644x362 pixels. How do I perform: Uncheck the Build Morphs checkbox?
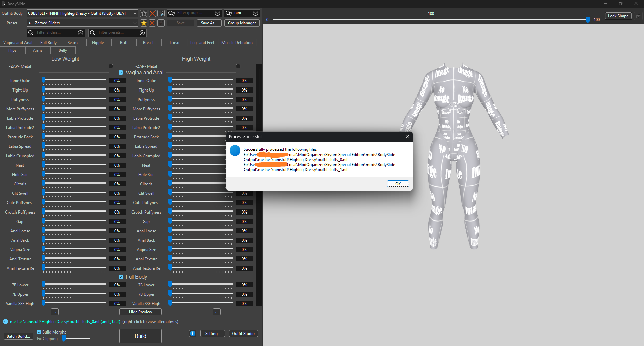tap(39, 332)
